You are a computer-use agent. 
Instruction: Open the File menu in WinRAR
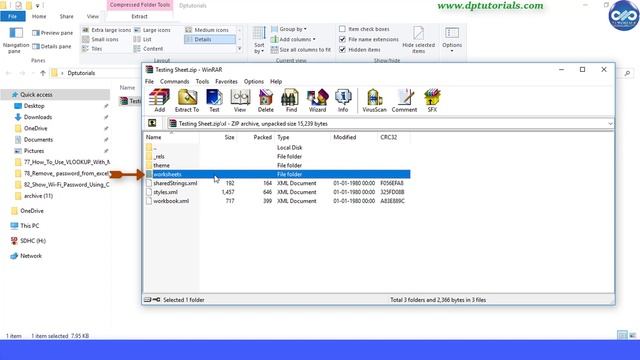(x=149, y=81)
